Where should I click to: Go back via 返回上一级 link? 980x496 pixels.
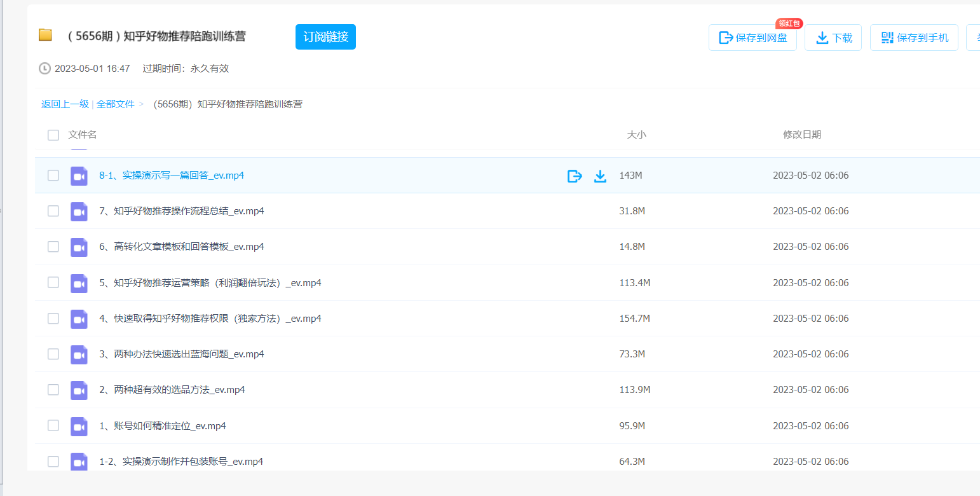click(65, 104)
